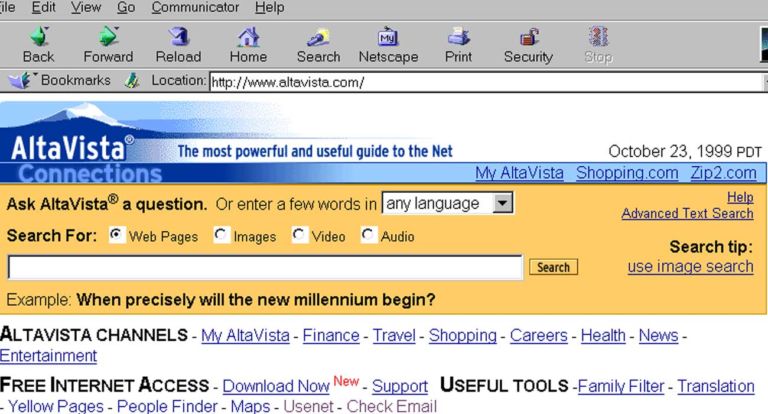Open Advanced Text Search link
This screenshot has width=768, height=414.
click(687, 213)
